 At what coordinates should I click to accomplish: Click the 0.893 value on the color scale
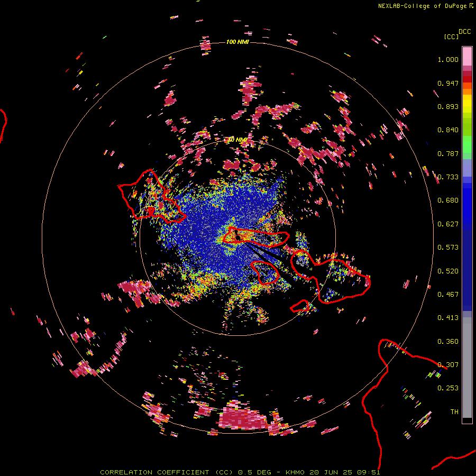pyautogui.click(x=448, y=106)
